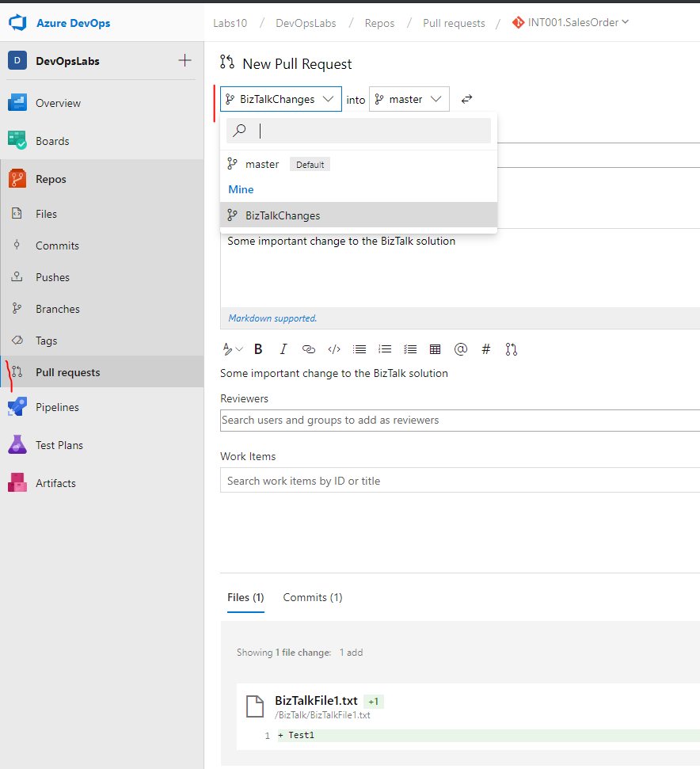The width and height of the screenshot is (700, 769).
Task: Click the Branches icon in the sidebar
Action: coord(17,308)
